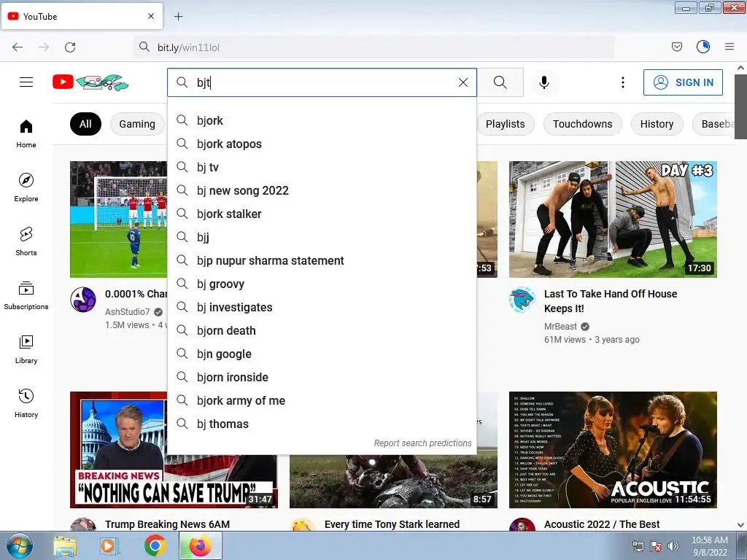The width and height of the screenshot is (747, 560).
Task: Open the soccer free kick video thumbnail
Action: point(119,219)
